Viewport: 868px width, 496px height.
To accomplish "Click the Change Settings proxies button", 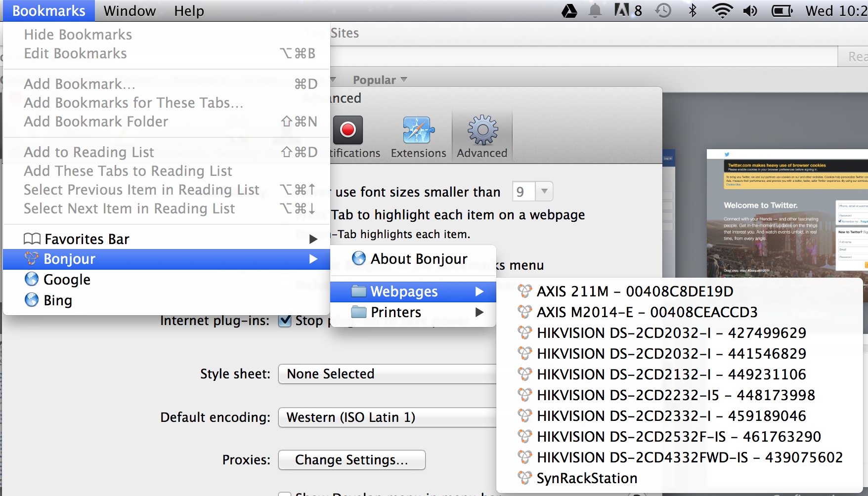I will [351, 460].
